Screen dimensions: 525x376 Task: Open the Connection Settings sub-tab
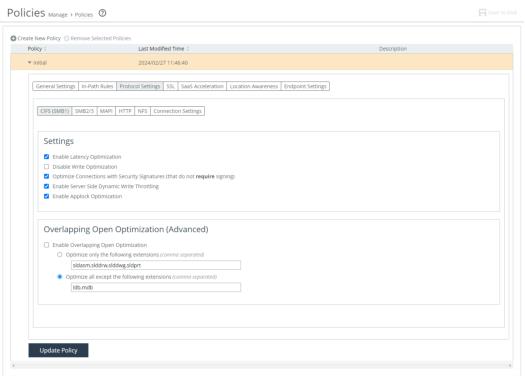[x=177, y=111]
